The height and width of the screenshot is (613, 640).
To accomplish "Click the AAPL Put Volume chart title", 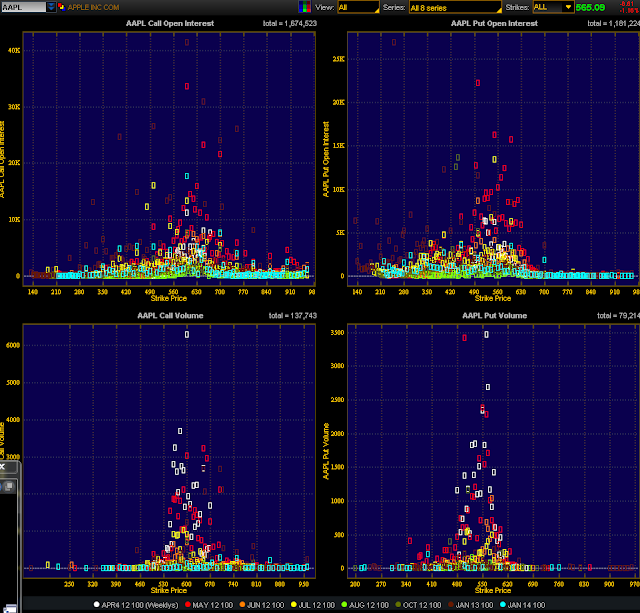I will [494, 315].
